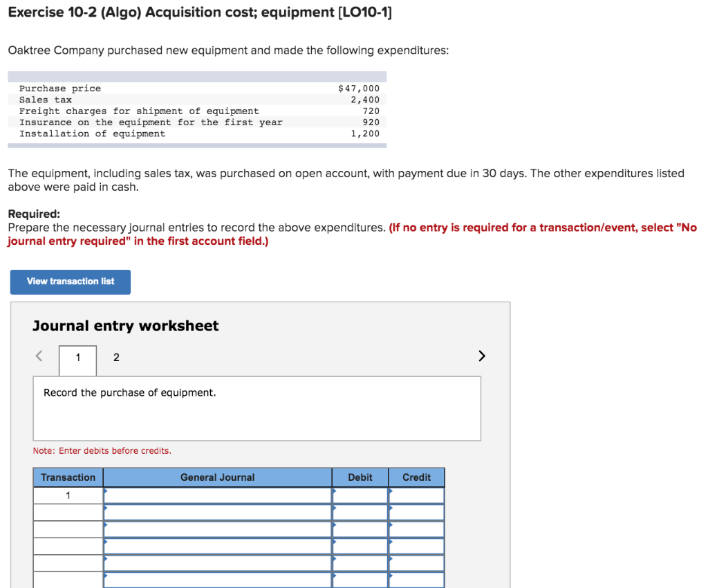Image resolution: width=708 pixels, height=588 pixels.
Task: Click the Credit field in the third row
Action: [x=416, y=528]
